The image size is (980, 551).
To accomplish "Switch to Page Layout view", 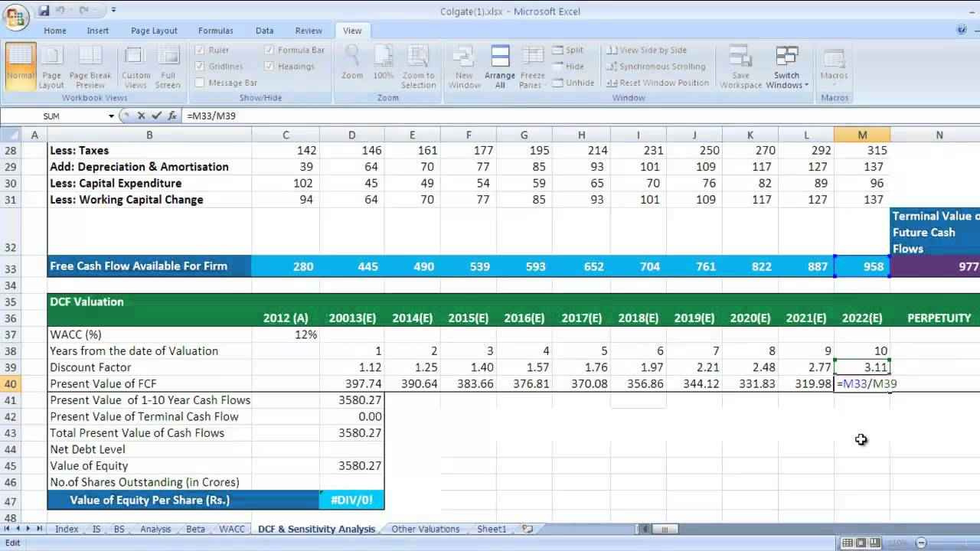I will click(51, 67).
